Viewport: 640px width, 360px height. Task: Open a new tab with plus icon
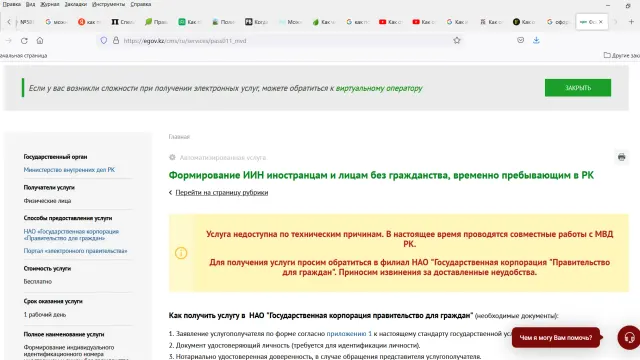[x=631, y=22]
